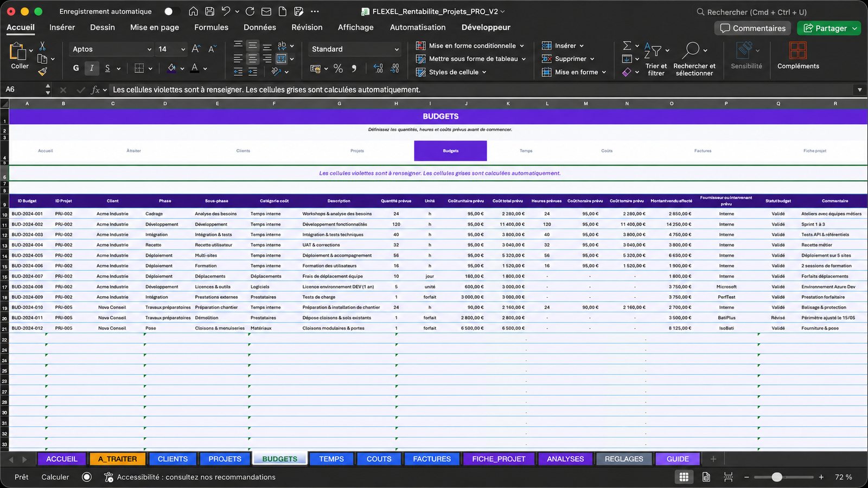Open Mettre sous forme de tableau menu
This screenshot has width=868, height=488.
click(471, 59)
